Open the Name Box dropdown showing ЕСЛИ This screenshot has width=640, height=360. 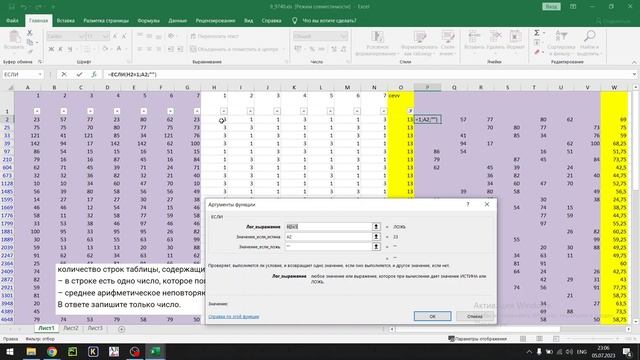point(40,74)
